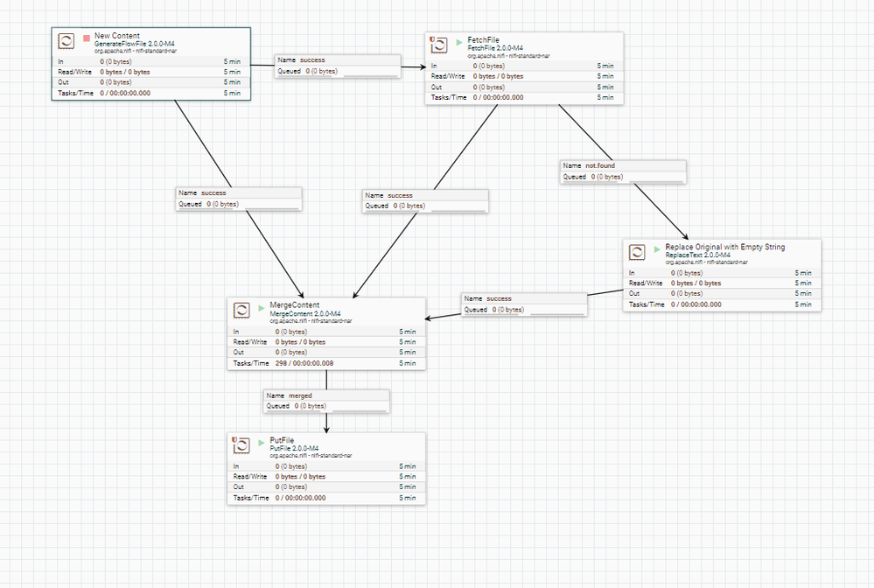This screenshot has height=588, width=874.
Task: Click the In row of MergeContent
Action: click(x=326, y=332)
